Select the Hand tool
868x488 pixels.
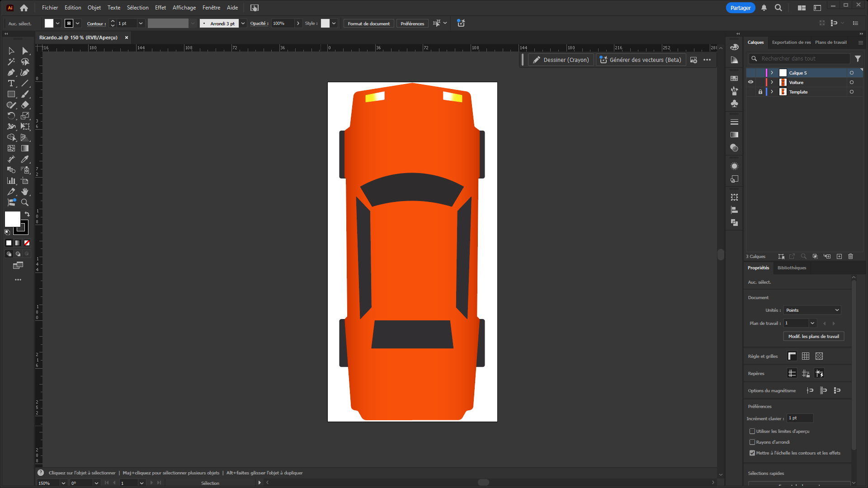click(25, 192)
